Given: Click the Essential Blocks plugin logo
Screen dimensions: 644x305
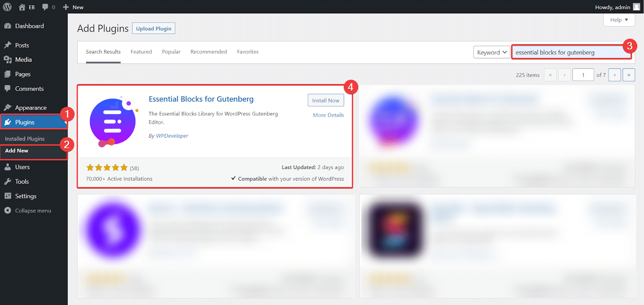Looking at the screenshot, I should tap(114, 122).
